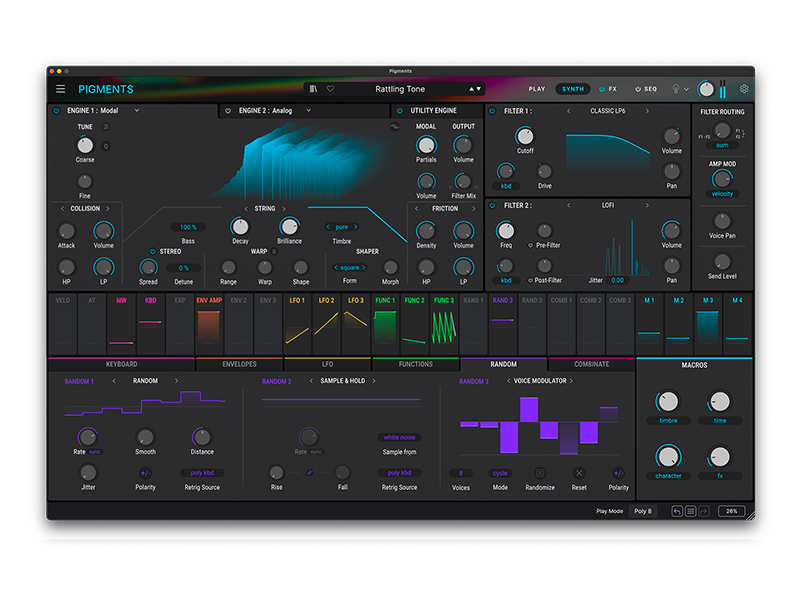Image resolution: width=800 pixels, height=600 pixels.
Task: Click the M 3 macro modulation slot
Action: tap(708, 323)
